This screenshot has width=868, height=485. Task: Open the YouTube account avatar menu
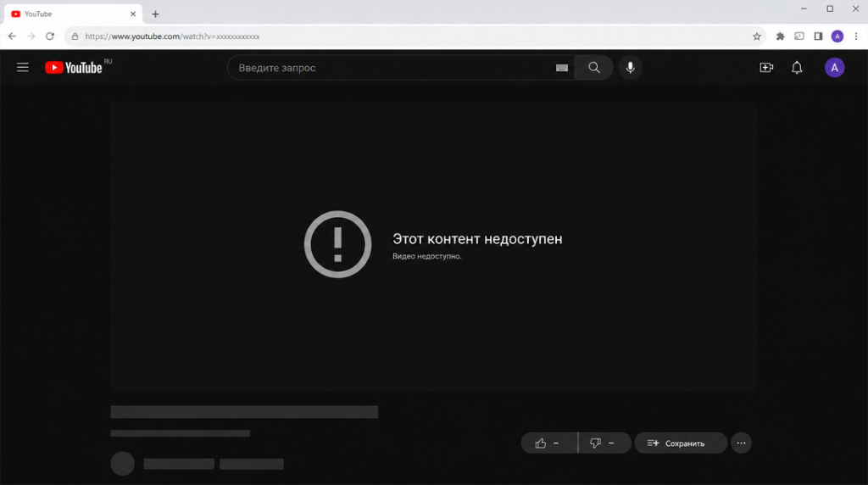pyautogui.click(x=834, y=68)
